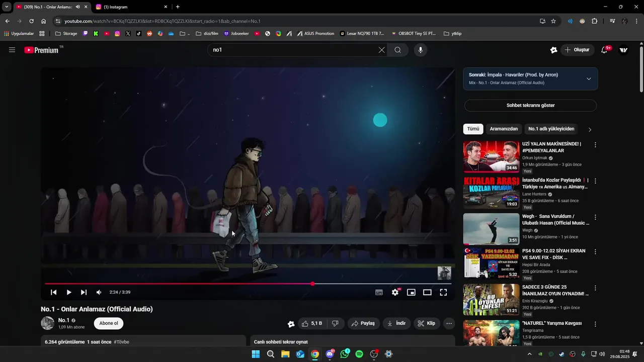Open ASUS Promotion bookmark
This screenshot has width=644, height=362.
tap(315, 34)
